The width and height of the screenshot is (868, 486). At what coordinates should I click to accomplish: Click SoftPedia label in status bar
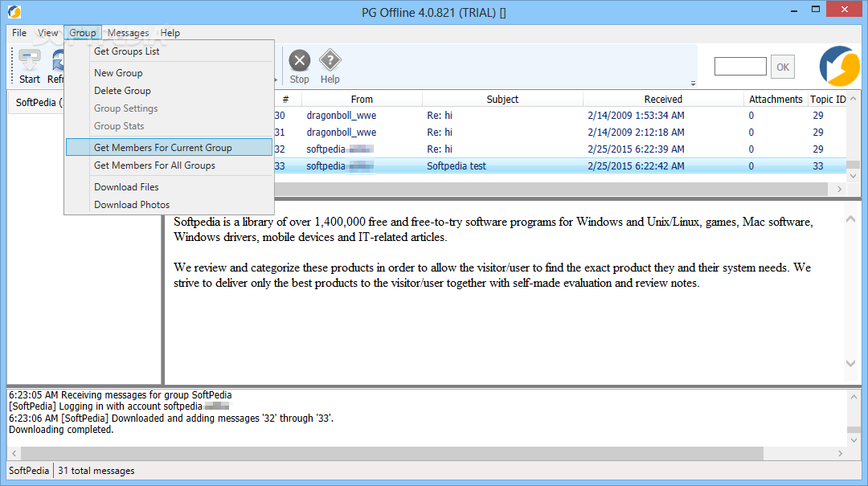pyautogui.click(x=29, y=471)
